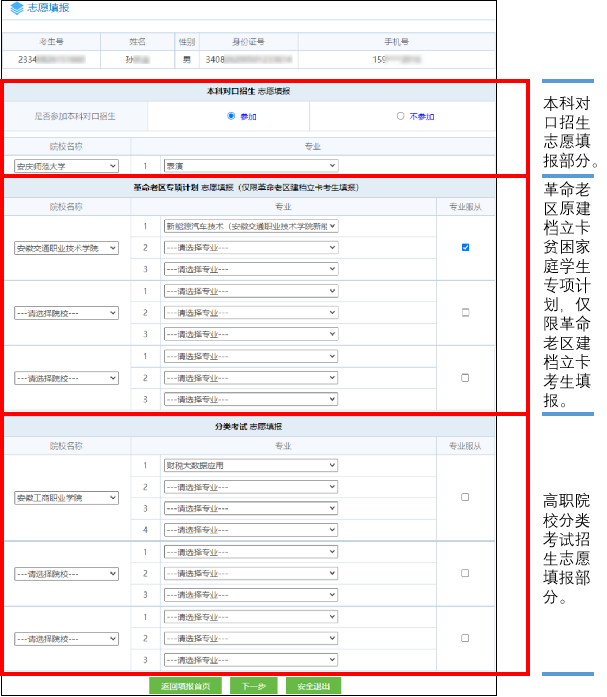607x697 pixels.
Task: Select the 不参加 radio button
Action: (401, 116)
